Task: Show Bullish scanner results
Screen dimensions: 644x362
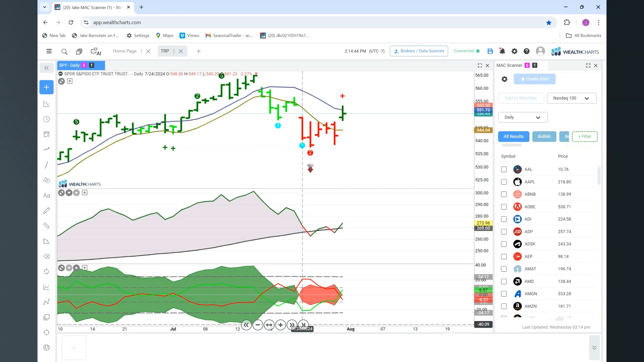Action: coord(544,136)
